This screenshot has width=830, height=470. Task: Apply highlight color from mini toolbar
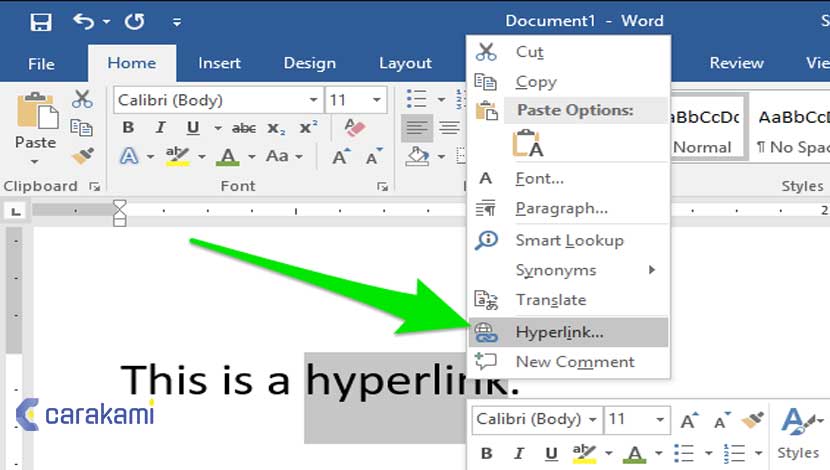click(584, 453)
